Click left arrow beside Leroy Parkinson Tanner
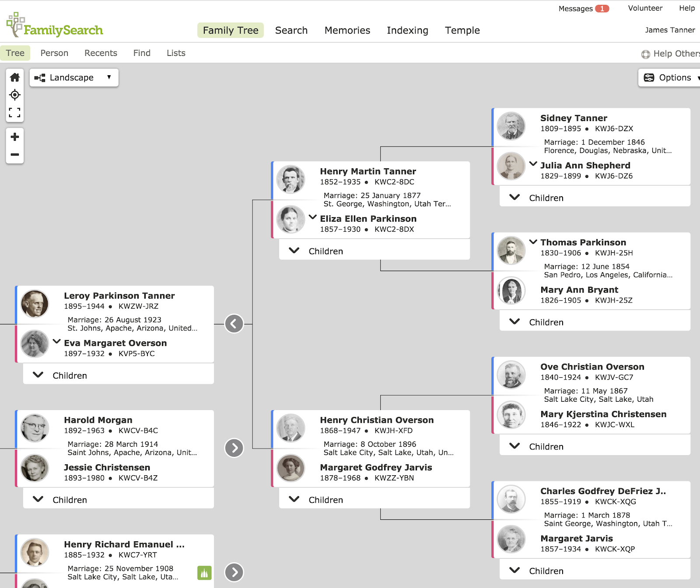The height and width of the screenshot is (588, 700). click(x=234, y=324)
